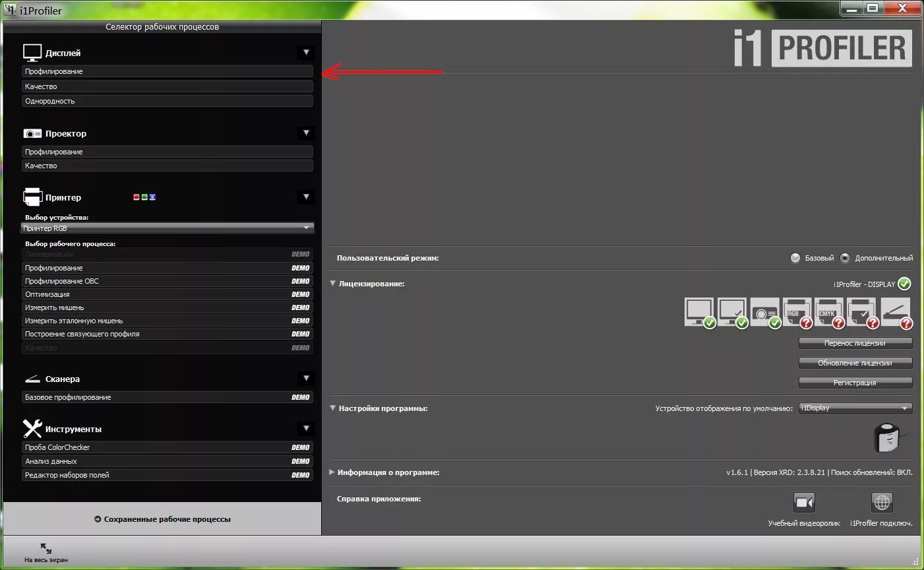Select the Дополнительный user mode
The height and width of the screenshot is (570, 924).
(845, 258)
